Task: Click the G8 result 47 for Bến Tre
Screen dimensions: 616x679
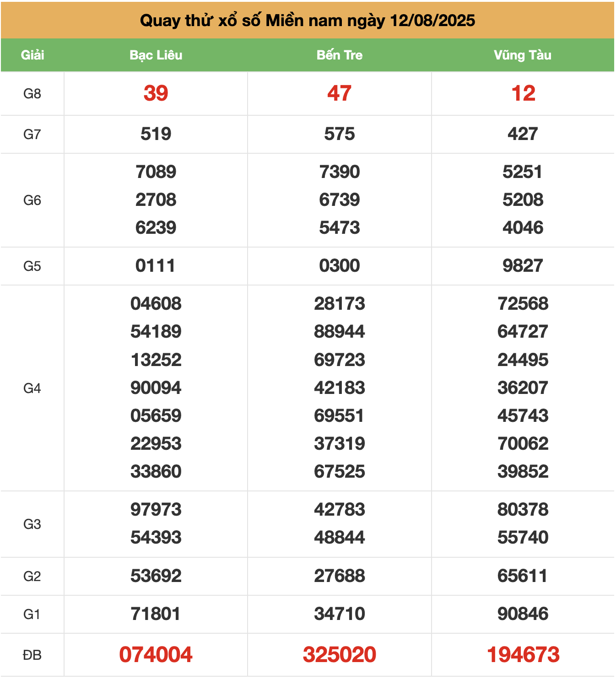Action: click(340, 93)
